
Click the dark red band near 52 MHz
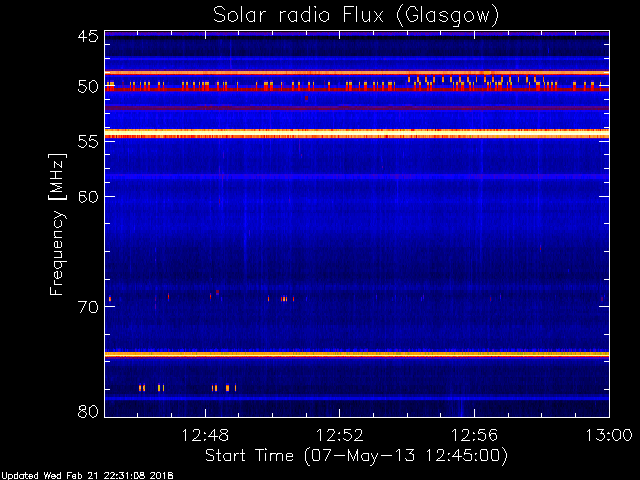(x=357, y=108)
